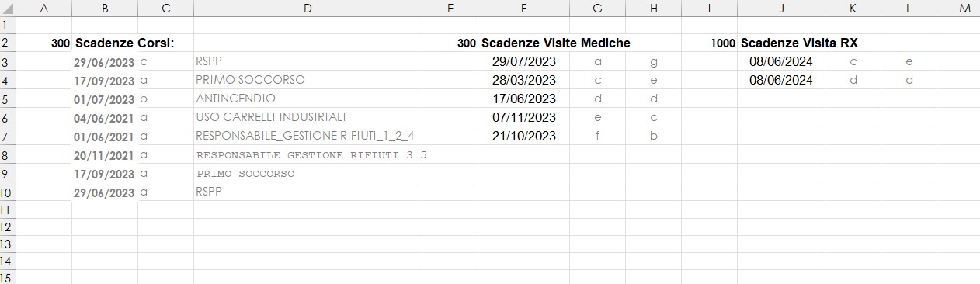Select cell with date 04/06/2021
This screenshot has width=980, height=284.
104,118
